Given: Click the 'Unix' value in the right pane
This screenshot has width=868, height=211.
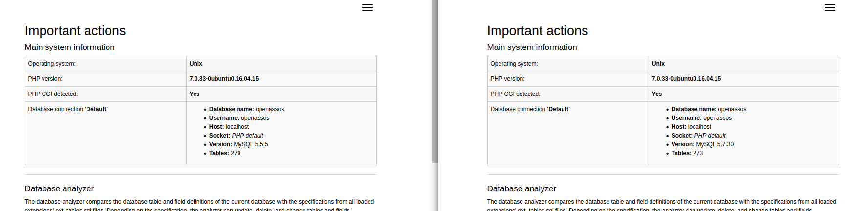Looking at the screenshot, I should (658, 64).
